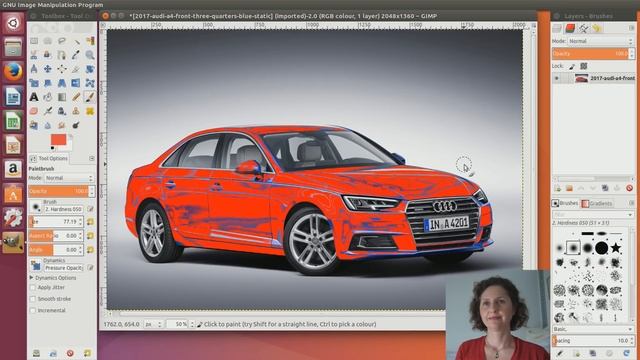Select the Smudge tool
This screenshot has height=360, width=640.
62,125
